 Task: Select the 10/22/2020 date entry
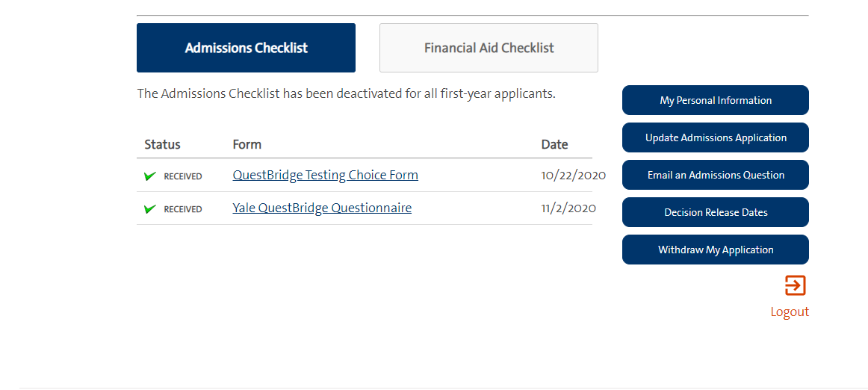(x=573, y=176)
